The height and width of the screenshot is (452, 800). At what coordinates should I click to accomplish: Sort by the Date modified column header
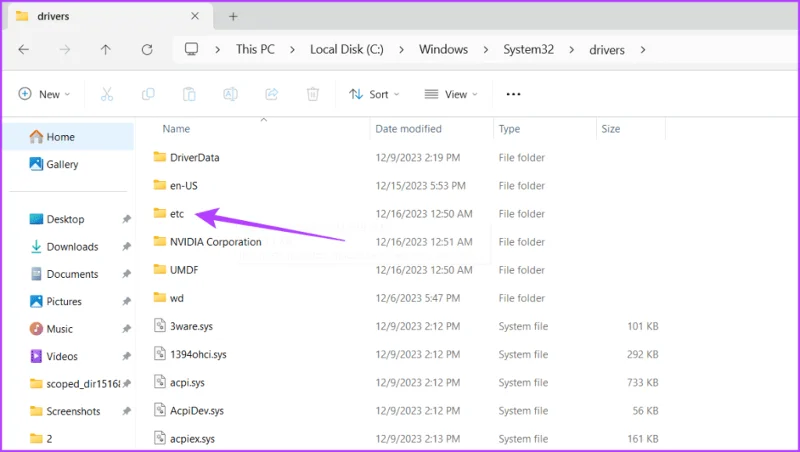point(408,129)
